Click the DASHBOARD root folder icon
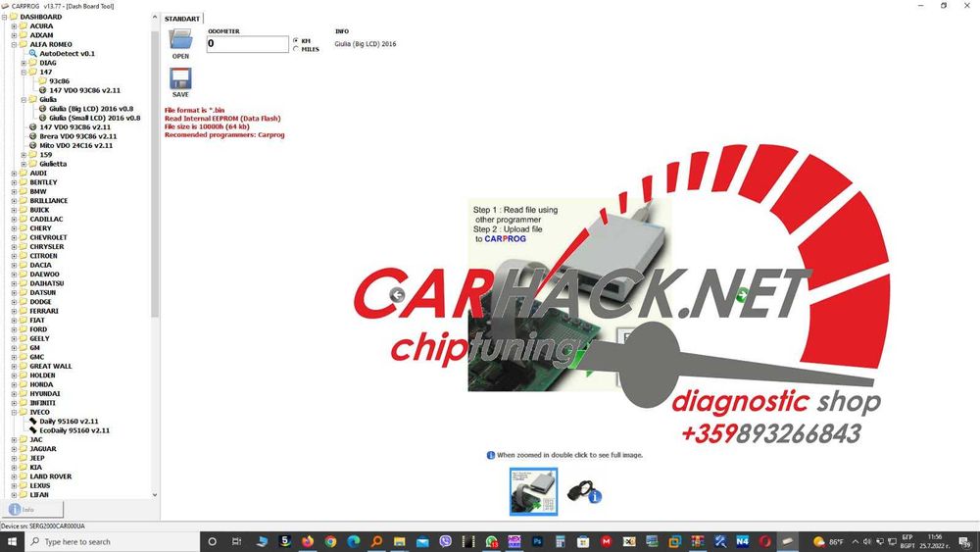 14,17
